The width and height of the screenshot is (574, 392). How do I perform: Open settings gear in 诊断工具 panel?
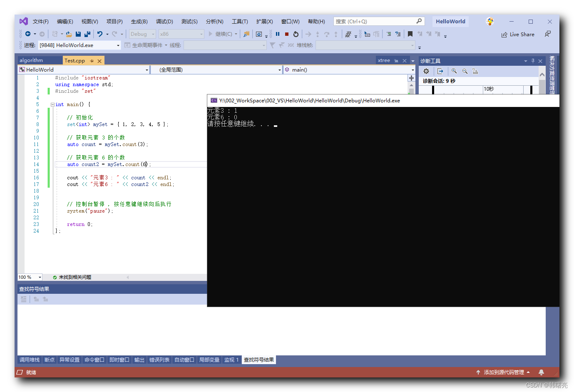point(426,71)
